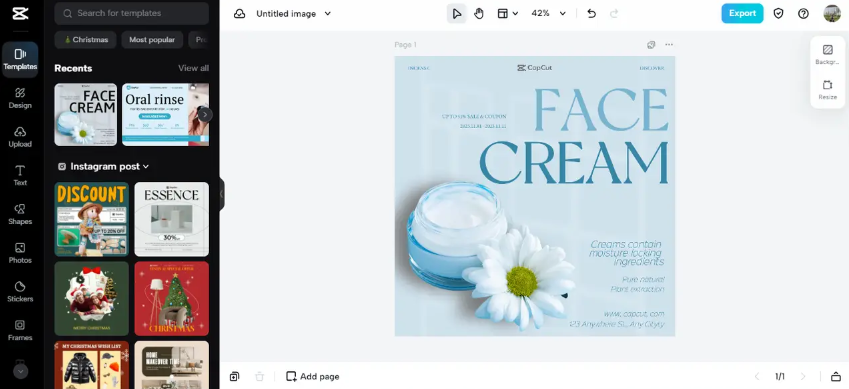Select the FACE headline on canvas
Image resolution: width=849 pixels, height=389 pixels.
pyautogui.click(x=600, y=109)
